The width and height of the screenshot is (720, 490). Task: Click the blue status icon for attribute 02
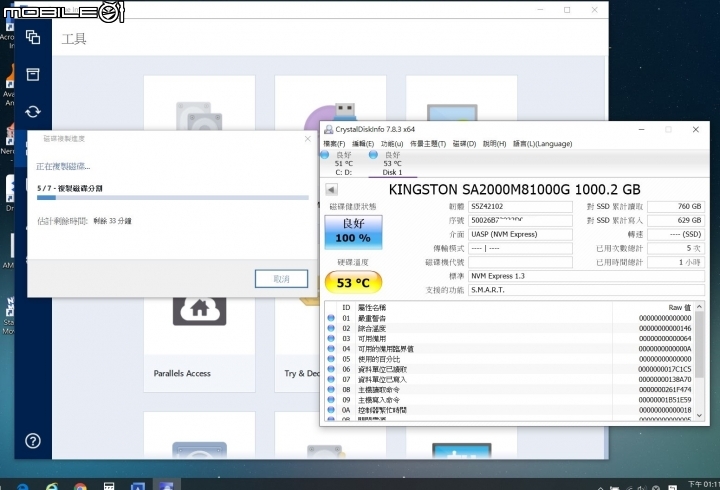(331, 328)
